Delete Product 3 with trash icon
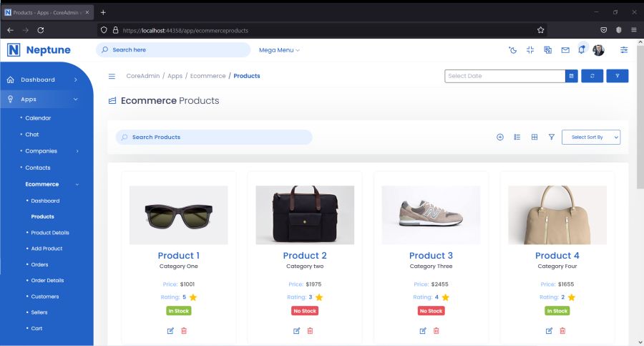The width and height of the screenshot is (644, 346). [x=436, y=331]
